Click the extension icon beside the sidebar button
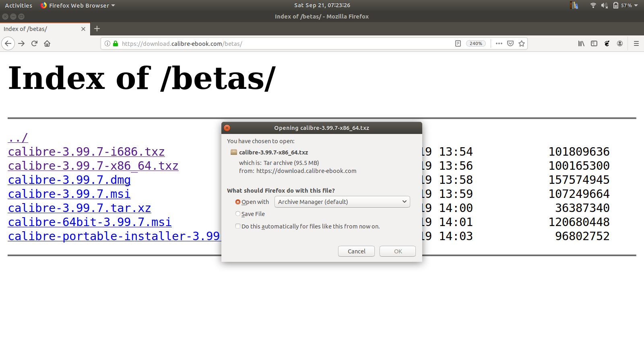 (x=607, y=43)
